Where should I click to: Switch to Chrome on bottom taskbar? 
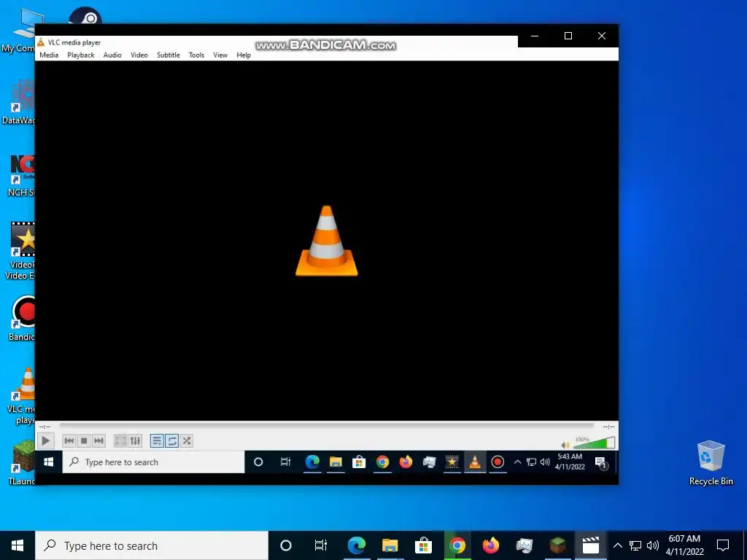[457, 545]
